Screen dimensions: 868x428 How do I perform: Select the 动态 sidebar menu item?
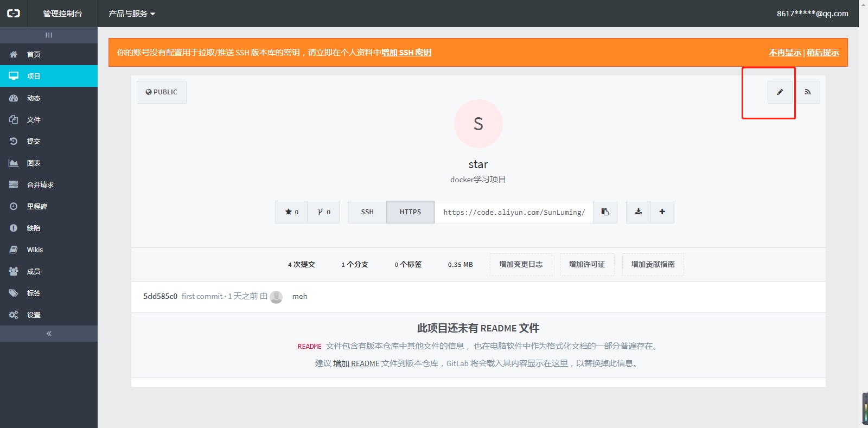(49, 98)
